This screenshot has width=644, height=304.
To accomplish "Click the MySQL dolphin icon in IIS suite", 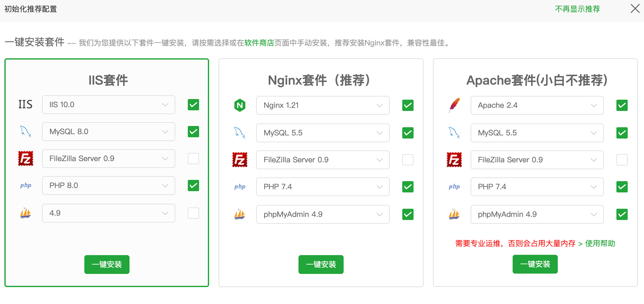I will [25, 131].
